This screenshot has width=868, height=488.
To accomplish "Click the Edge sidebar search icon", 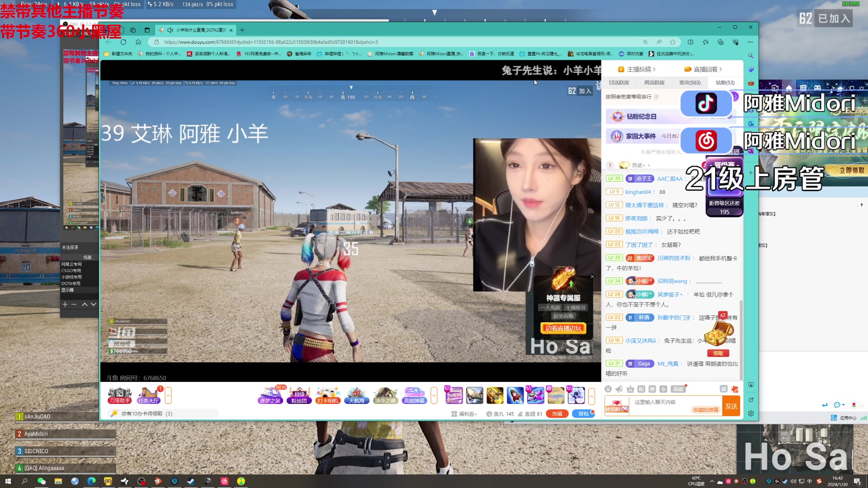I will click(x=750, y=56).
